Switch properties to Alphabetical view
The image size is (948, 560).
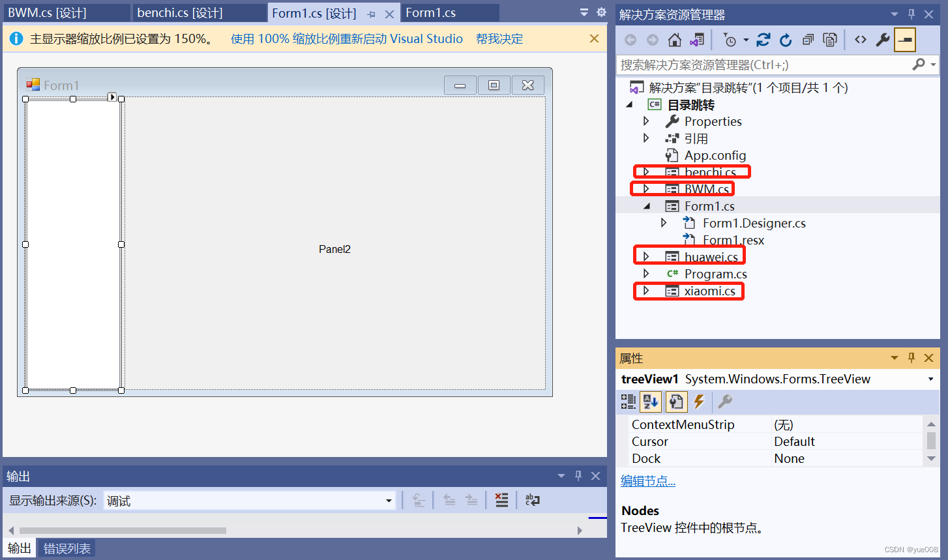(x=651, y=402)
